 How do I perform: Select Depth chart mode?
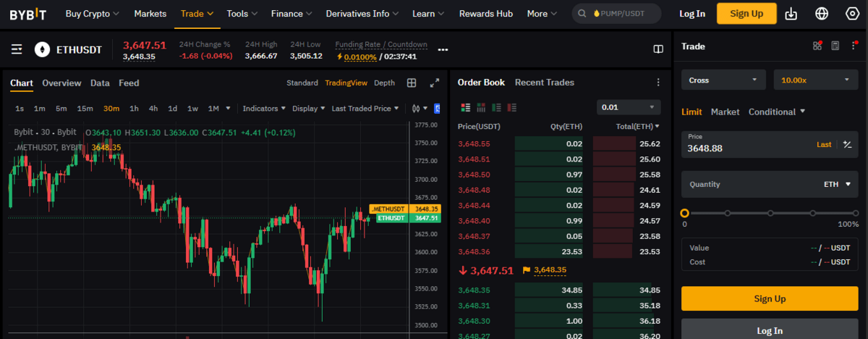pos(385,83)
